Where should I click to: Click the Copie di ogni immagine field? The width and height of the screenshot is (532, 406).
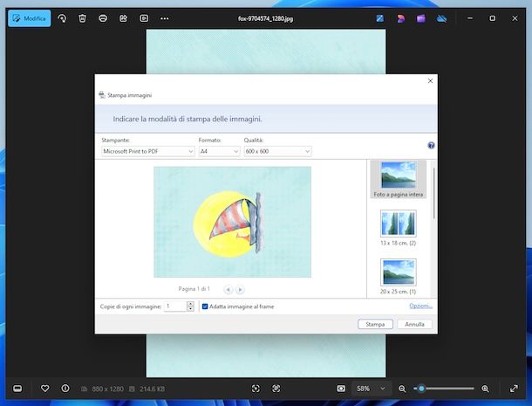[175, 306]
